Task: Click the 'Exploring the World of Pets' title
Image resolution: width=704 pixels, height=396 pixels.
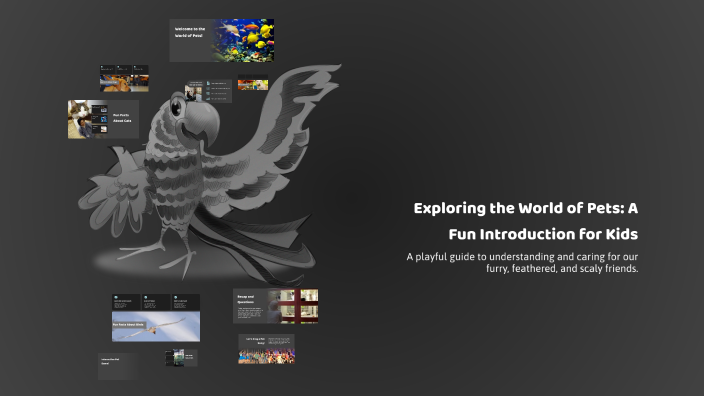Action: coord(526,221)
